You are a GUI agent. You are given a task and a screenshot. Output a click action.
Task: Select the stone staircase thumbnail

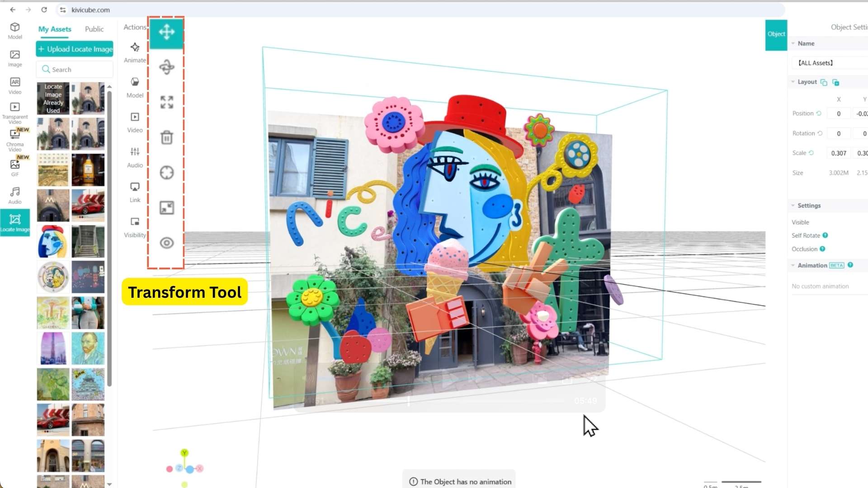[x=88, y=241]
